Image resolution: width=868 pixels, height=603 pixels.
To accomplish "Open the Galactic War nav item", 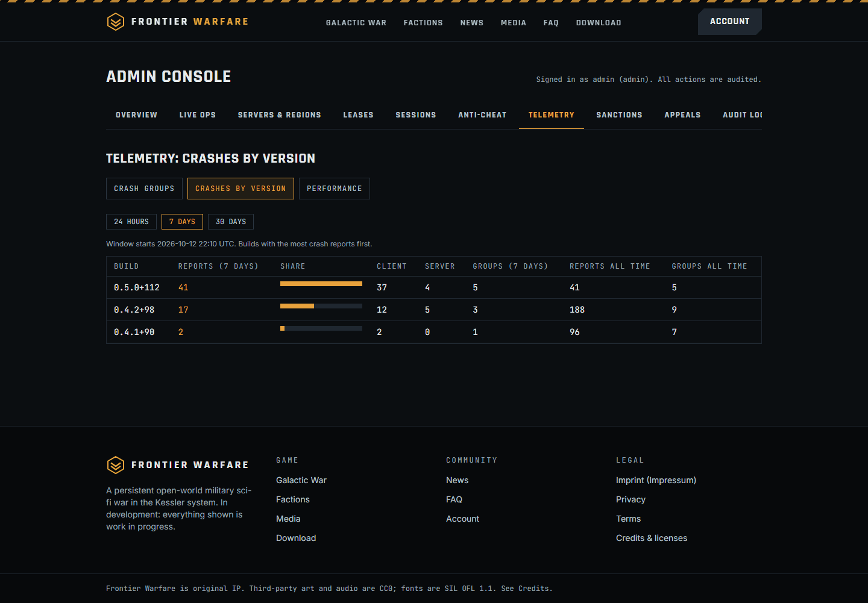I will (356, 23).
